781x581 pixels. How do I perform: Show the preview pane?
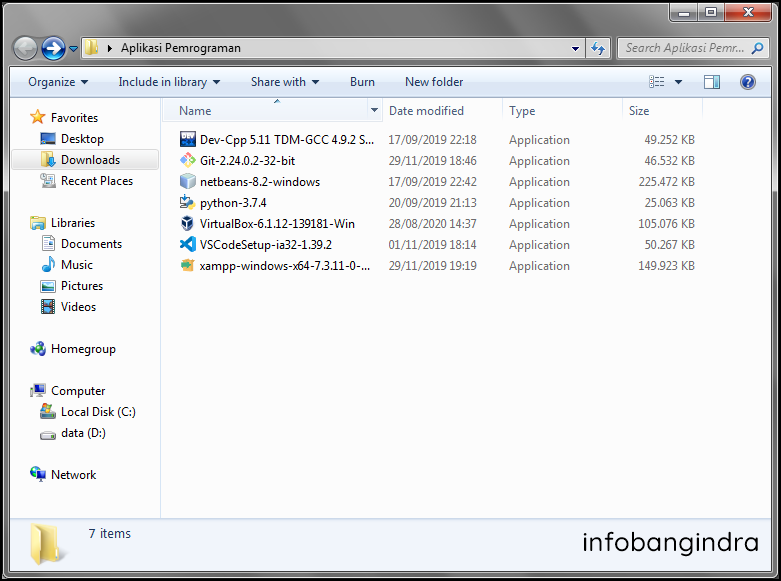(712, 82)
